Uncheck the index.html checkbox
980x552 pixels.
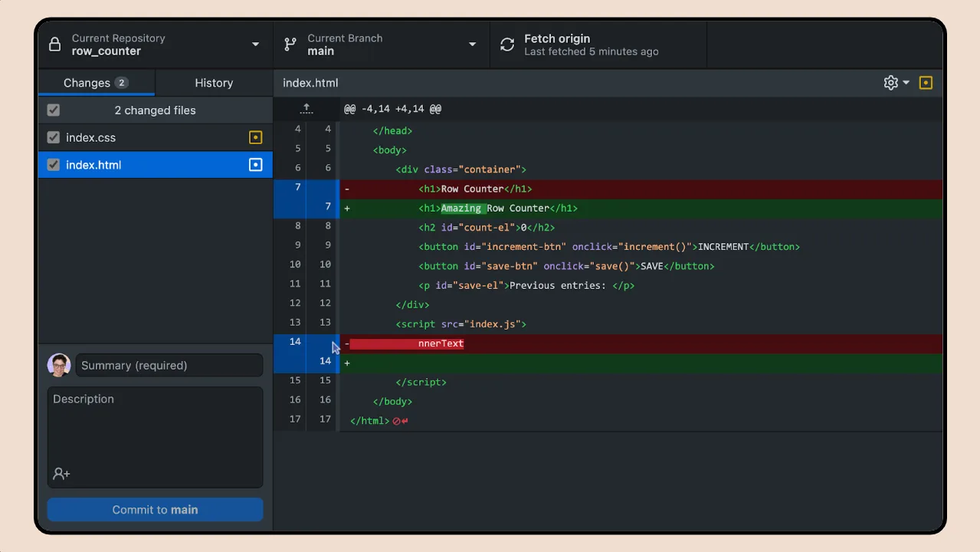54,165
